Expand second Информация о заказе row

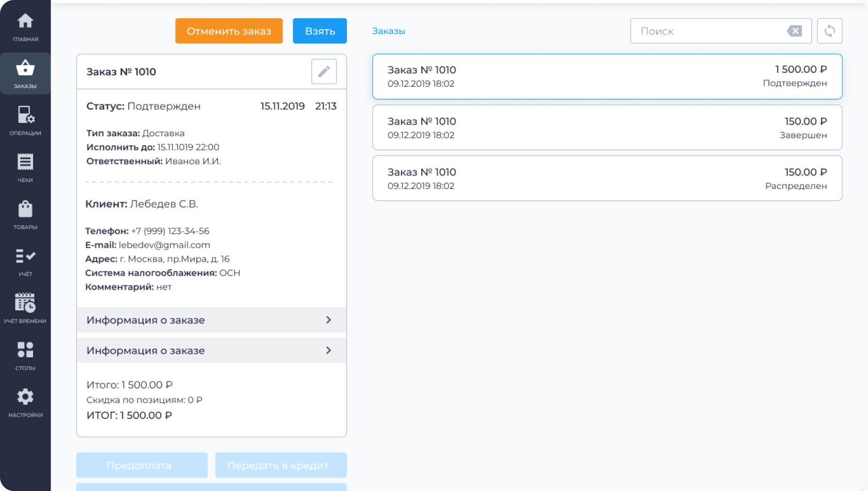pyautogui.click(x=211, y=351)
